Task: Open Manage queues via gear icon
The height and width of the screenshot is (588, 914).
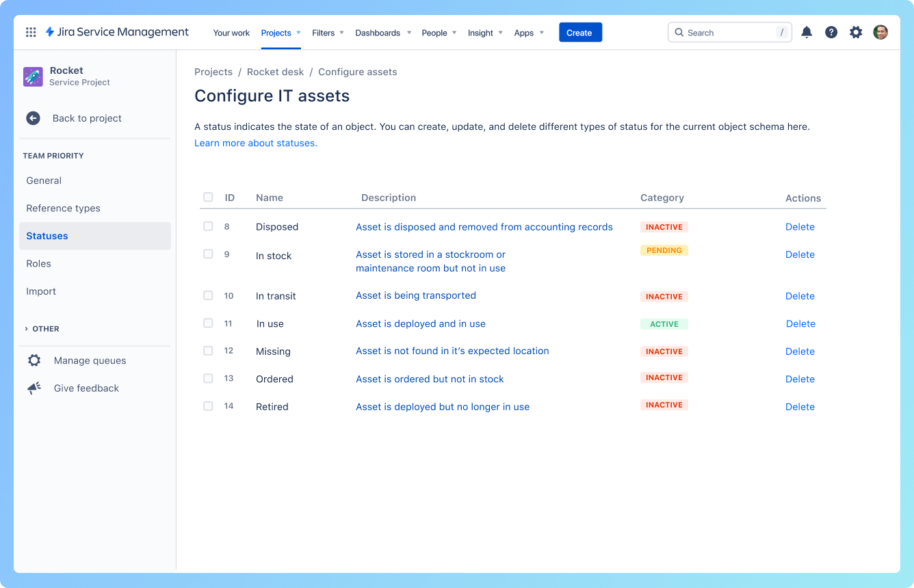Action: pyautogui.click(x=34, y=360)
